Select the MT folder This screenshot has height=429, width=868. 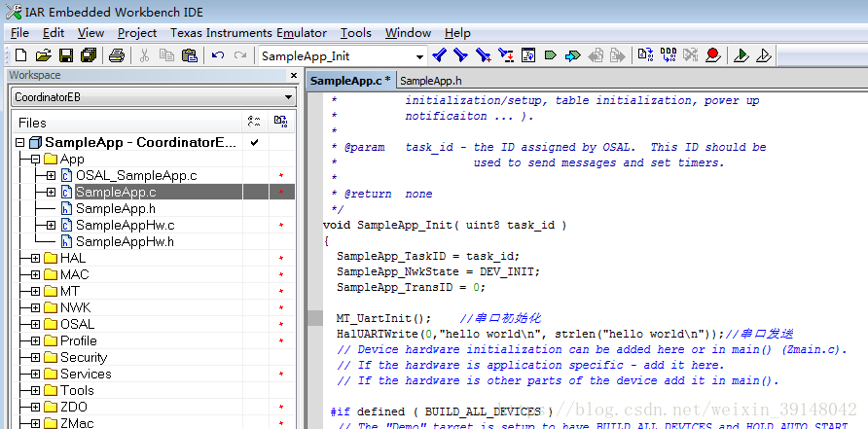[70, 291]
